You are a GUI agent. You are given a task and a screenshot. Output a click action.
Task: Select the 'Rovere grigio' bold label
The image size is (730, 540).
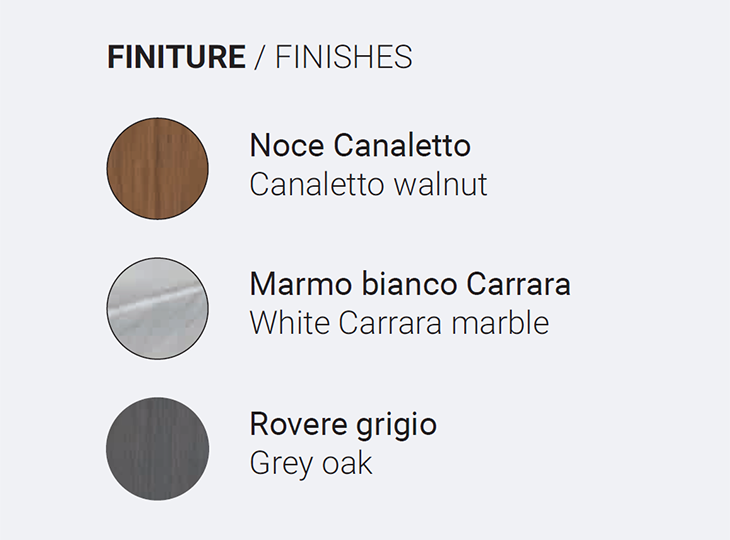[343, 426]
